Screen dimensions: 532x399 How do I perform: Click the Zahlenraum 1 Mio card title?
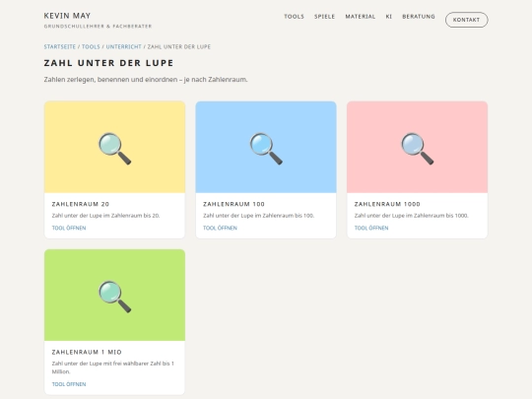pos(87,352)
